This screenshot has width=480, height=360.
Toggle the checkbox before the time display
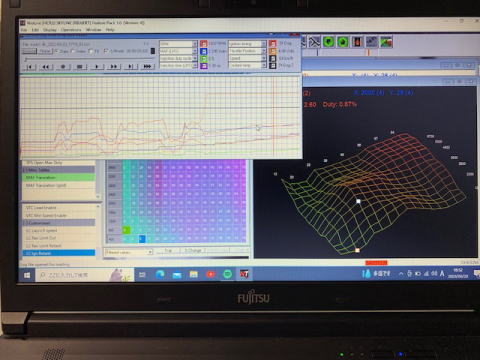106,51
